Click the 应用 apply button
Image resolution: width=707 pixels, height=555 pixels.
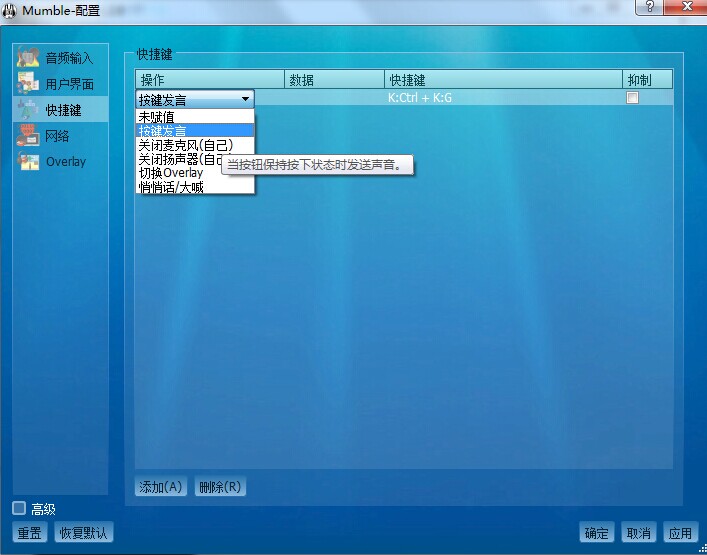680,532
